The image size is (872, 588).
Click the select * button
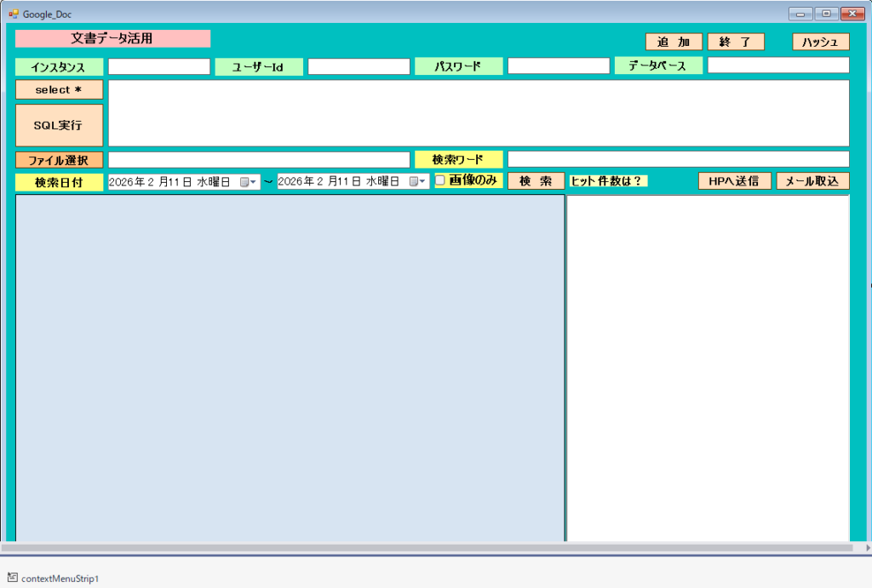[x=59, y=90]
